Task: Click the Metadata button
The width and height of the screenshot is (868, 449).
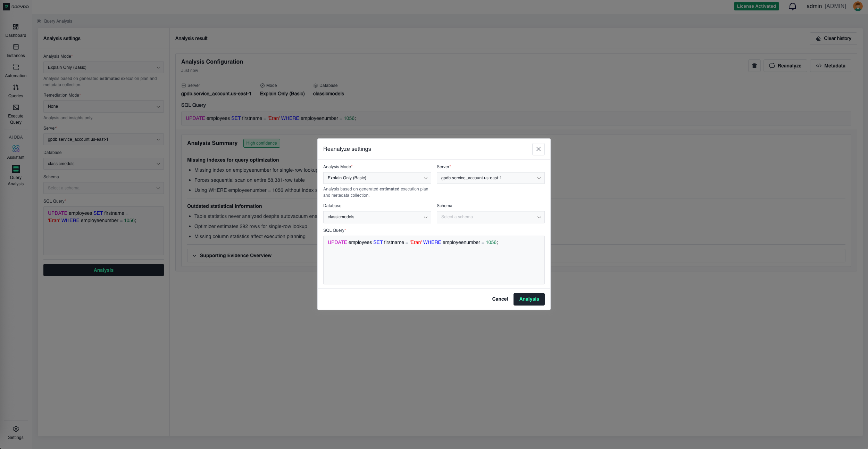Action: pyautogui.click(x=830, y=66)
